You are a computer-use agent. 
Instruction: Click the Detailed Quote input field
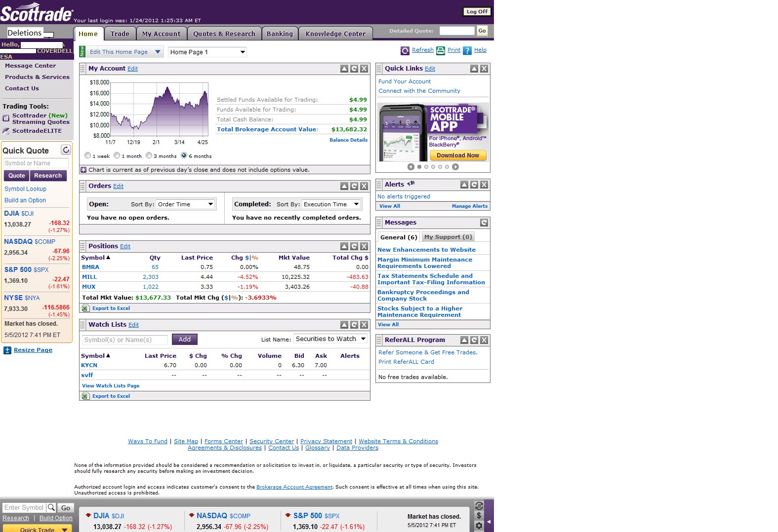(457, 31)
